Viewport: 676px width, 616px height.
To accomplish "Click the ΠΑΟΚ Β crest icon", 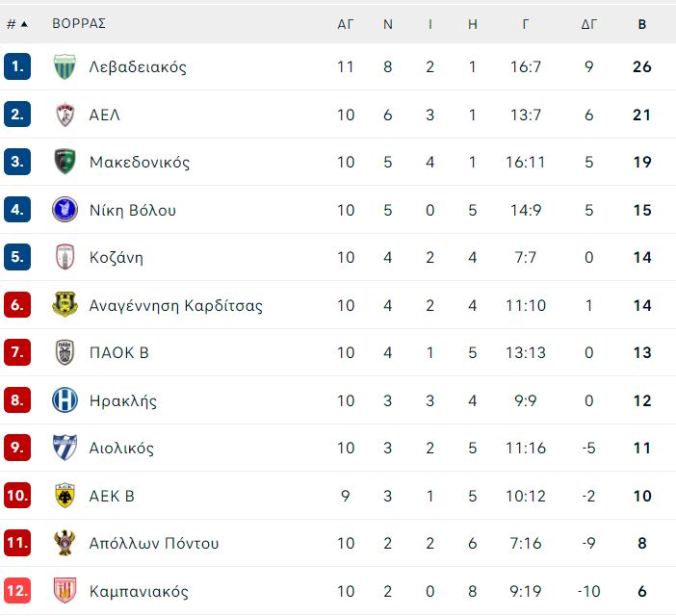I will coord(65,352).
